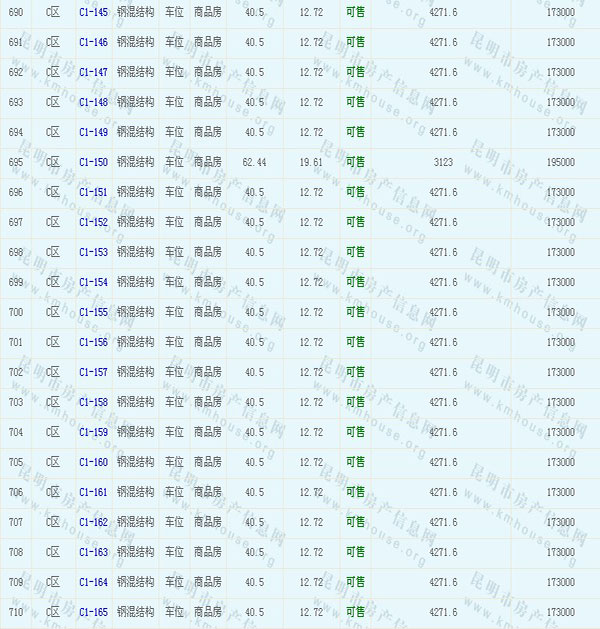
Task: Open the C1-146 unit link
Action: coord(93,43)
